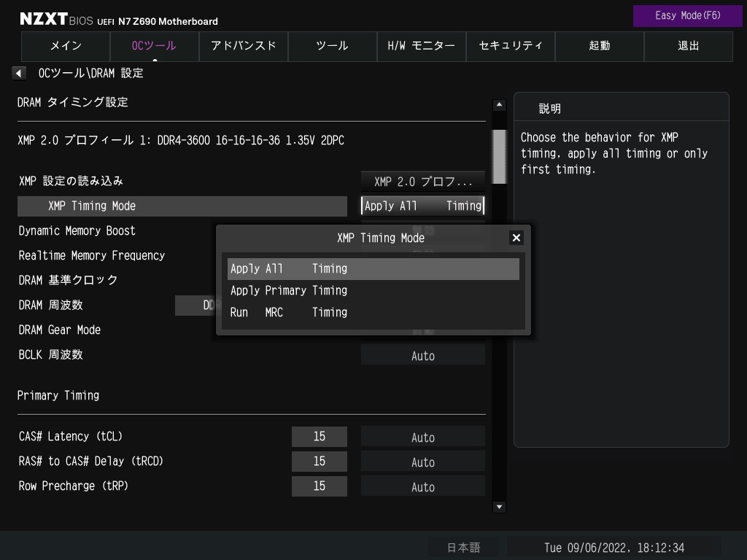Open the XMP 設定の読み込み dropdown
Viewport: 747px width, 560px height.
point(422,182)
